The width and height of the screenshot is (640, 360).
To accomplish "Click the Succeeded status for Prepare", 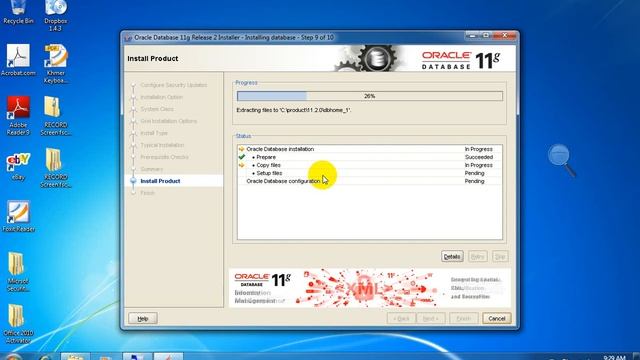I will pos(478,157).
